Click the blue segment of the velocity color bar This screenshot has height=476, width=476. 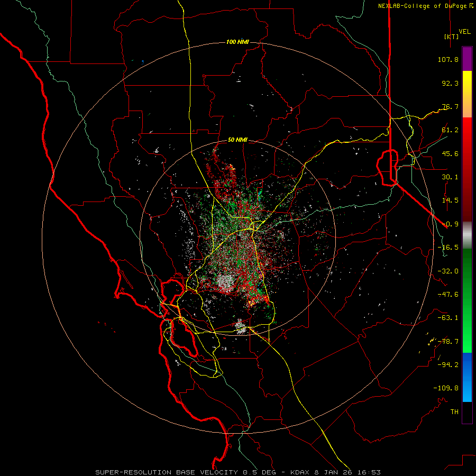pyautogui.click(x=467, y=377)
